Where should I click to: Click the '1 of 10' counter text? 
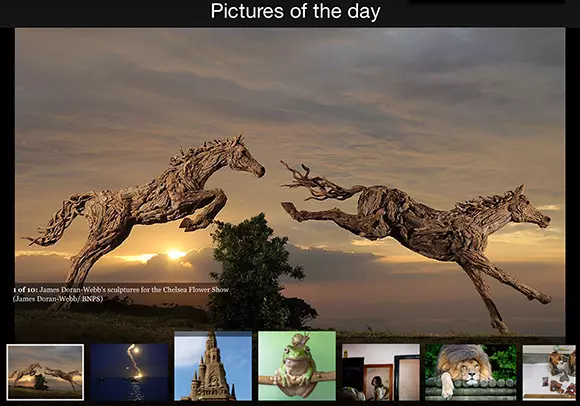[x=25, y=290]
